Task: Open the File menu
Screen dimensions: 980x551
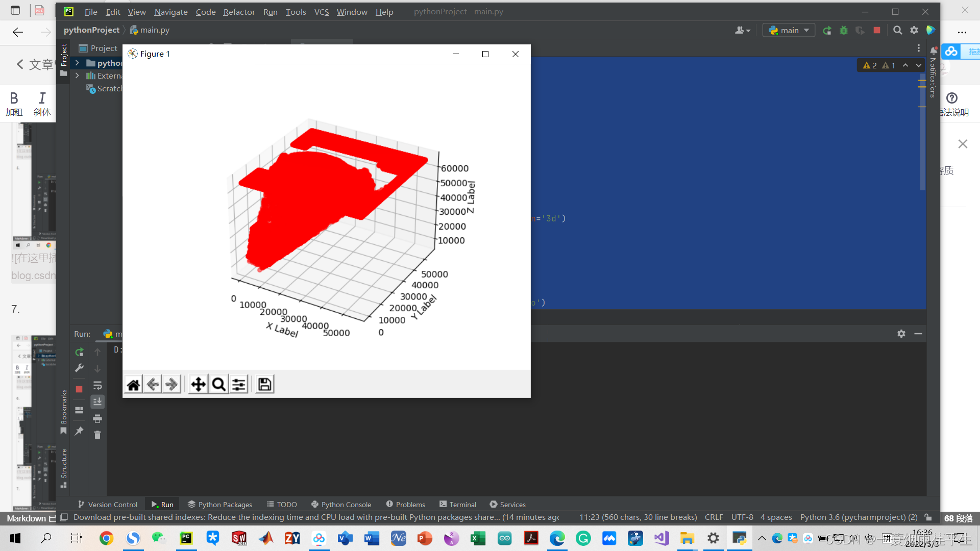Action: 91,12
